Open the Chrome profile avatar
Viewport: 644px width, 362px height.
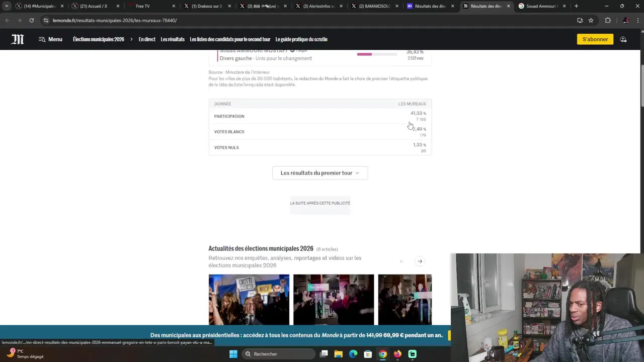point(625,20)
